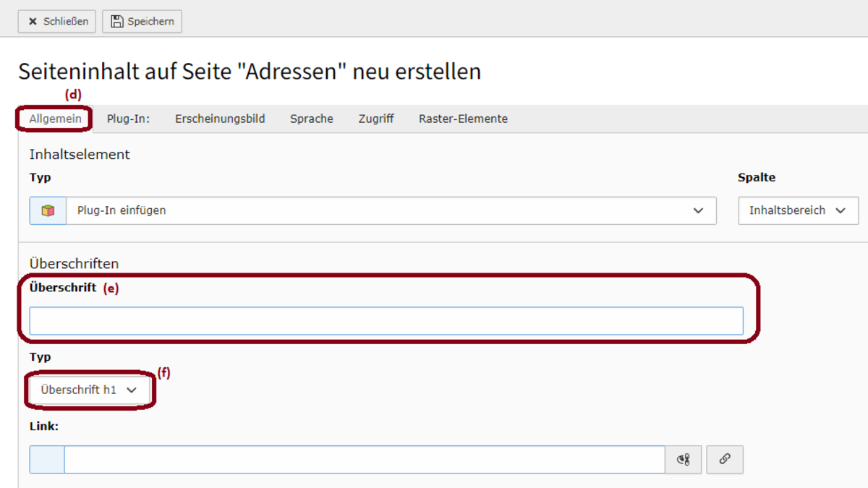Select the Raster-Elemente tab

tap(463, 119)
